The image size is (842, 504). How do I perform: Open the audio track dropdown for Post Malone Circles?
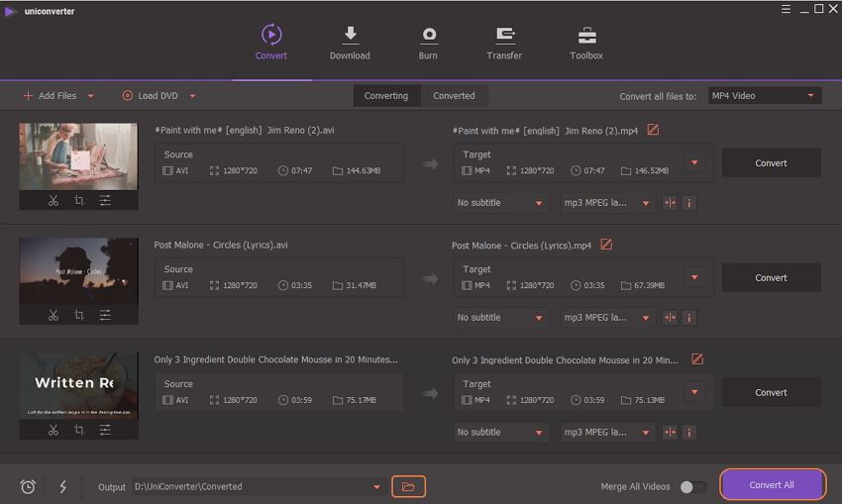tap(607, 318)
